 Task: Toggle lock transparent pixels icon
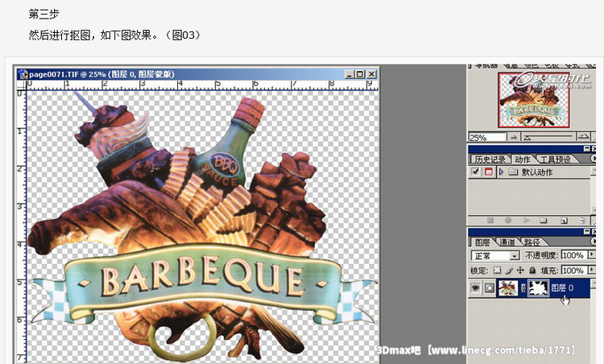pyautogui.click(x=498, y=271)
